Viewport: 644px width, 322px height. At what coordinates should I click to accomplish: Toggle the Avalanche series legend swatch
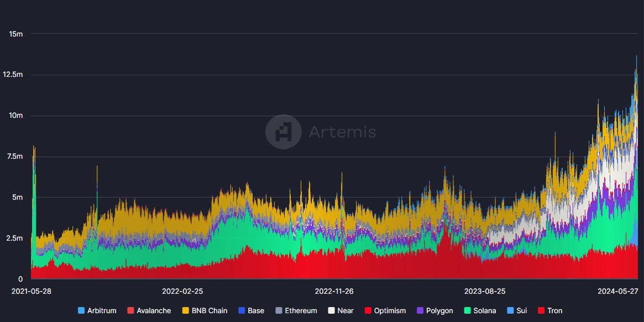pyautogui.click(x=130, y=310)
